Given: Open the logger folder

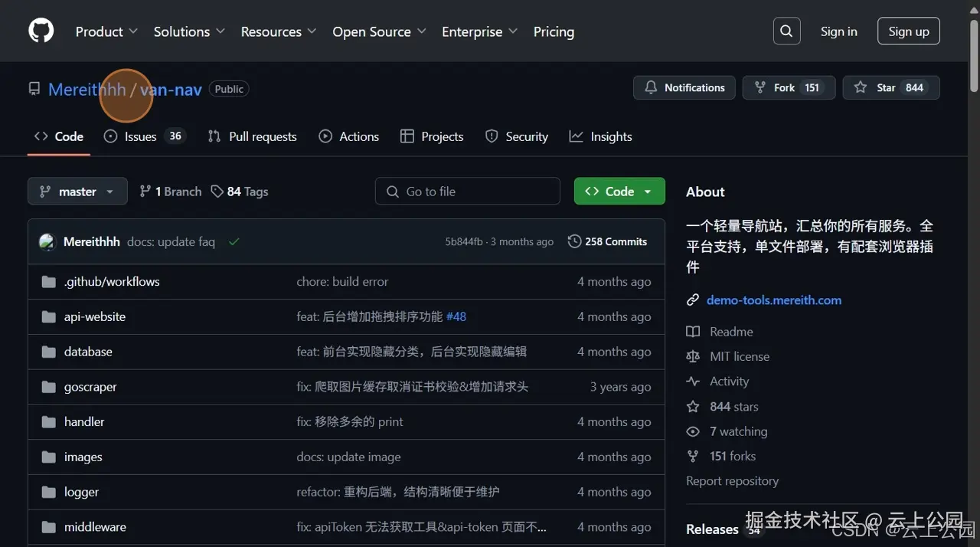Looking at the screenshot, I should coord(81,493).
